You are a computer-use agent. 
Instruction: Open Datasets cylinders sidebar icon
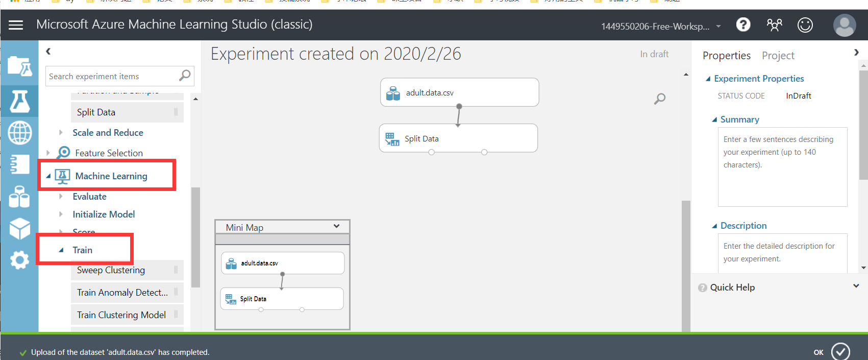[x=19, y=197]
